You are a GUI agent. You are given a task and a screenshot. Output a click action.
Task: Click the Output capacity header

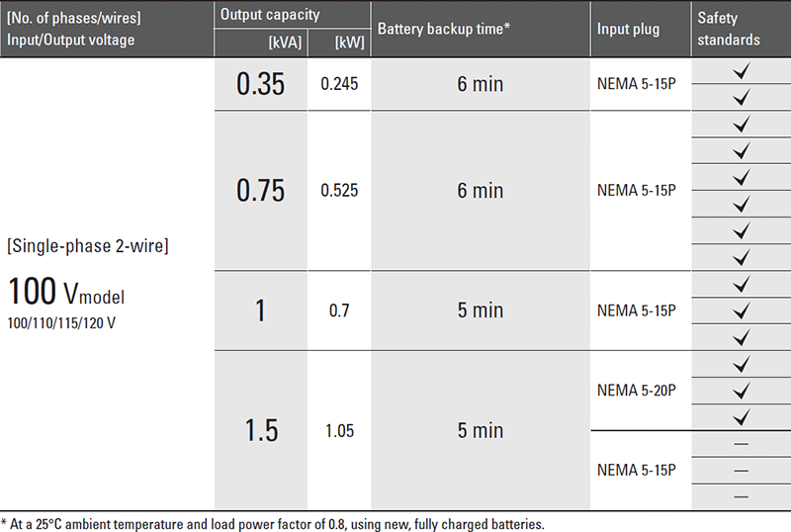click(270, 15)
